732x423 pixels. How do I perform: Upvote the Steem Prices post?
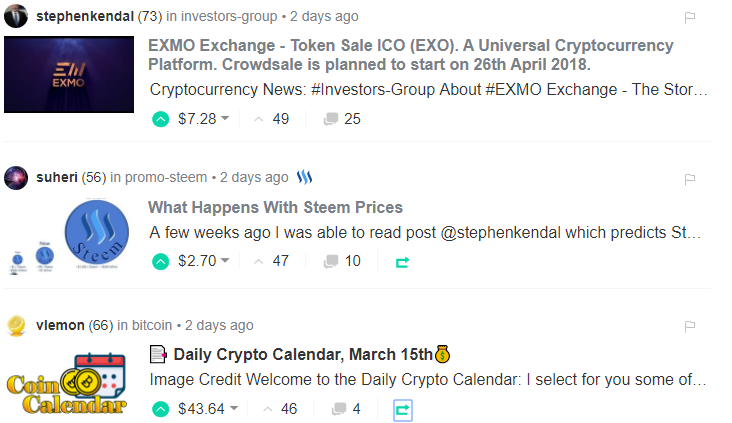pos(160,262)
